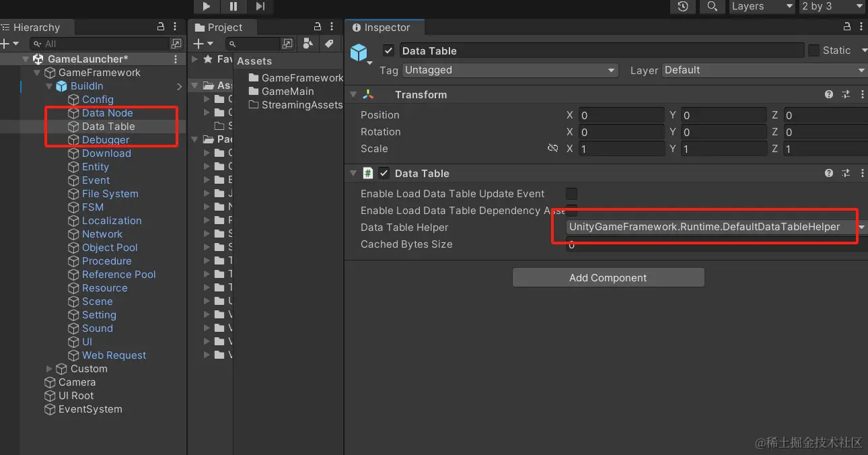Toggle the Project panel lock icon
The height and width of the screenshot is (455, 868).
coord(318,27)
